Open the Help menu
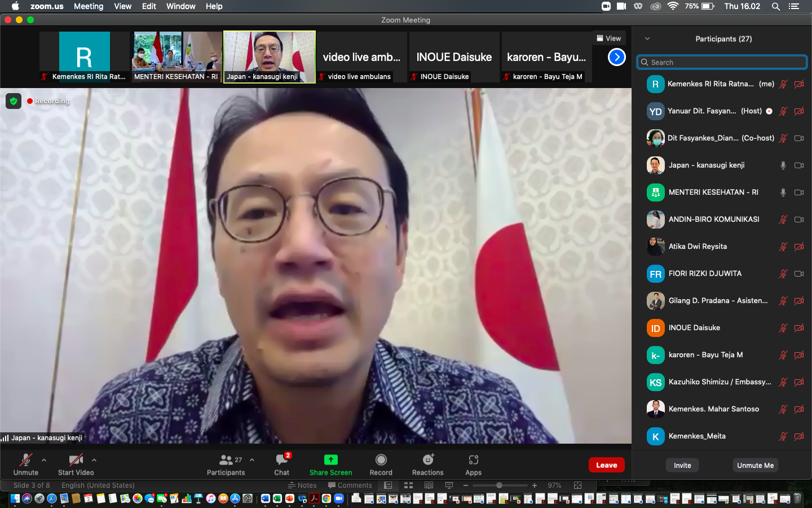Viewport: 812px width, 508px height. (214, 6)
